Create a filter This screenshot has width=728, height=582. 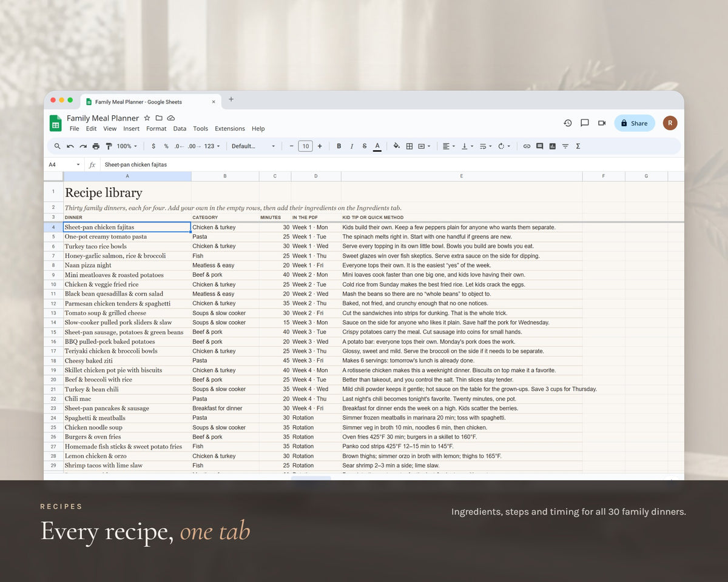tap(565, 146)
